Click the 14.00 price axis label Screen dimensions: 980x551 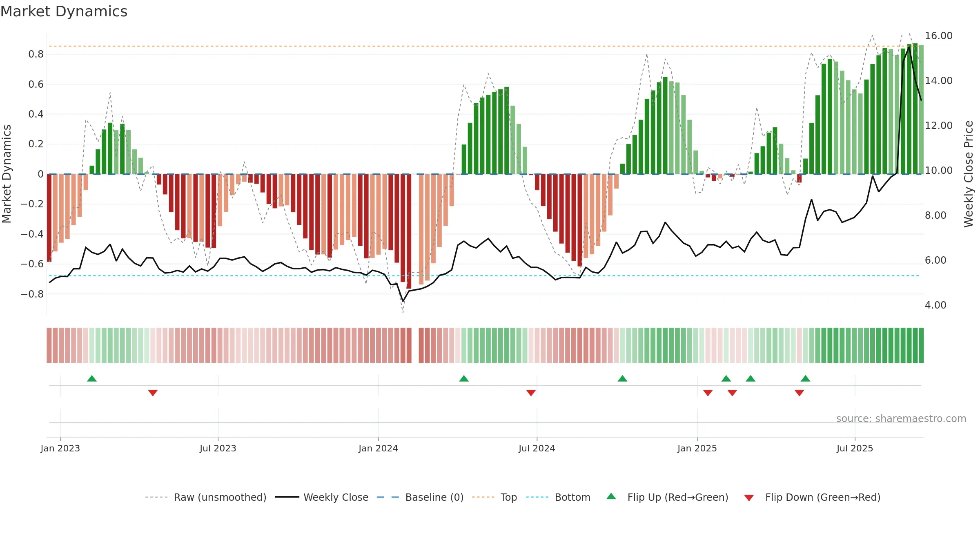click(x=939, y=81)
